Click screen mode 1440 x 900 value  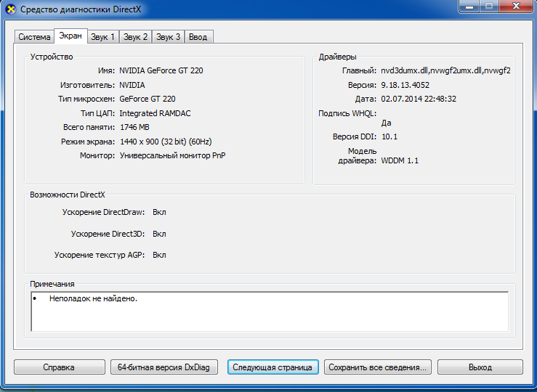click(166, 142)
